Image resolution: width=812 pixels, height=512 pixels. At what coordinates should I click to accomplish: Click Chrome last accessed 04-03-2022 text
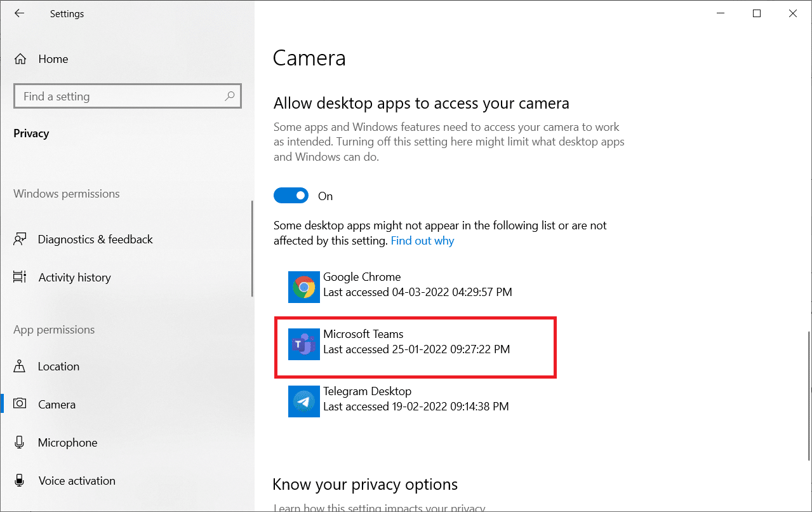click(418, 293)
